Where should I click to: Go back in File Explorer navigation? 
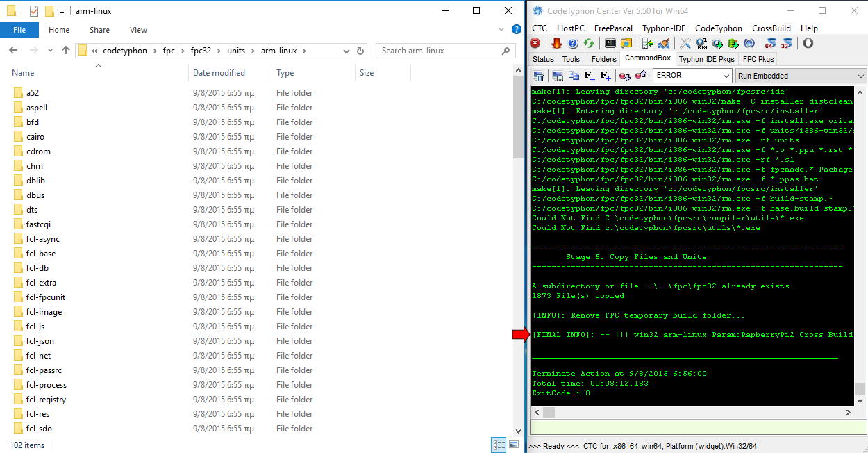point(14,51)
